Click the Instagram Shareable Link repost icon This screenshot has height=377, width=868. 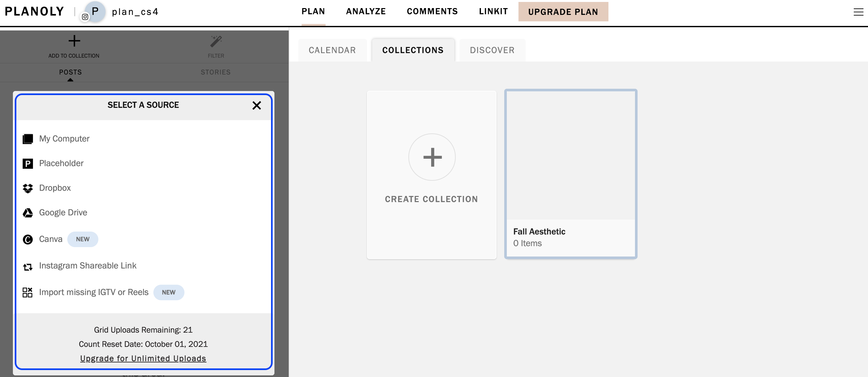28,267
